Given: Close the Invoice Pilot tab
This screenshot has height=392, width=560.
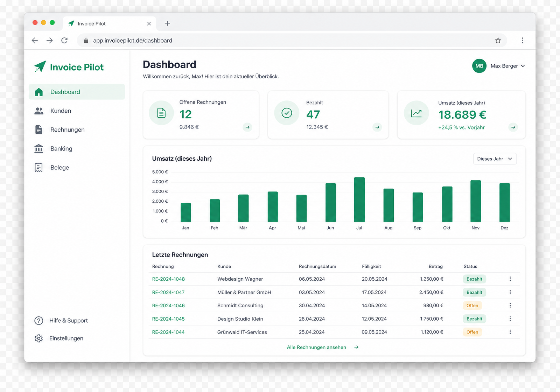Looking at the screenshot, I should click(x=149, y=23).
